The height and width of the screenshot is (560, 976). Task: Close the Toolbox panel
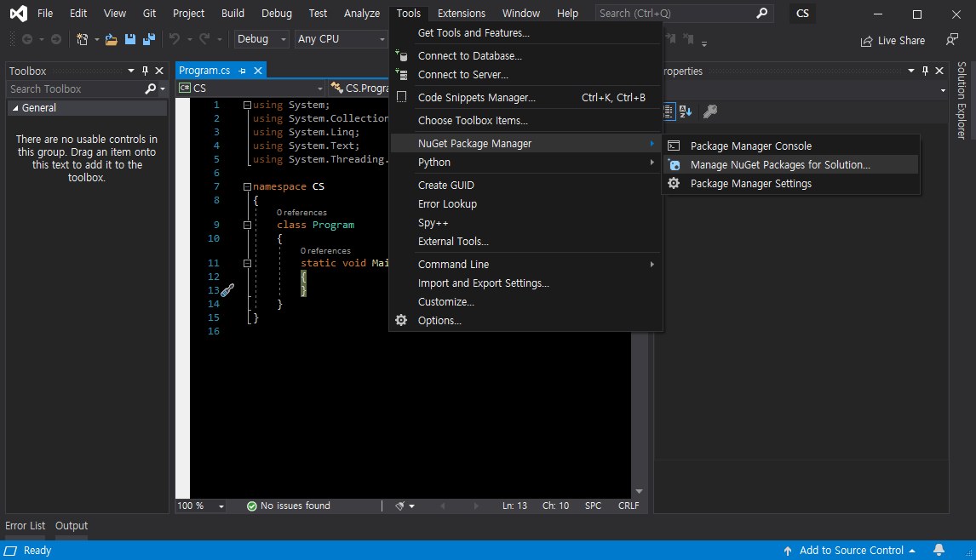[159, 71]
